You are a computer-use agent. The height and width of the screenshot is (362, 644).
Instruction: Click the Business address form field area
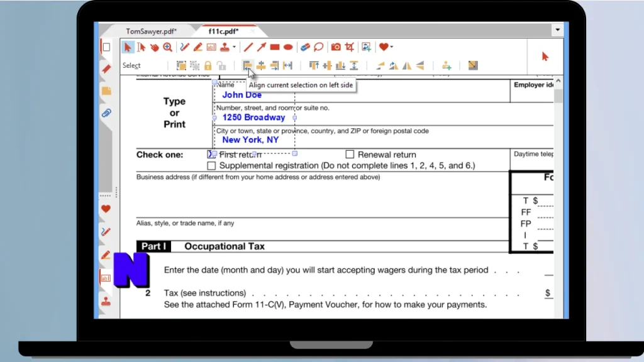click(x=323, y=195)
